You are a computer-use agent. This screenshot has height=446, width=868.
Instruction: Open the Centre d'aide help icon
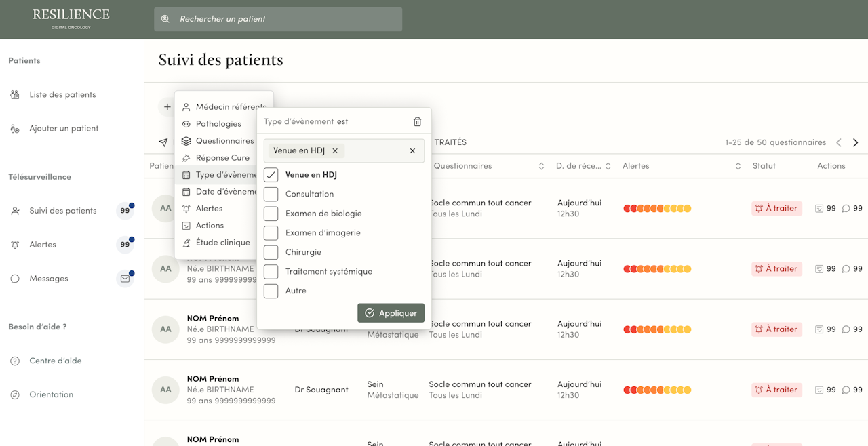point(15,361)
